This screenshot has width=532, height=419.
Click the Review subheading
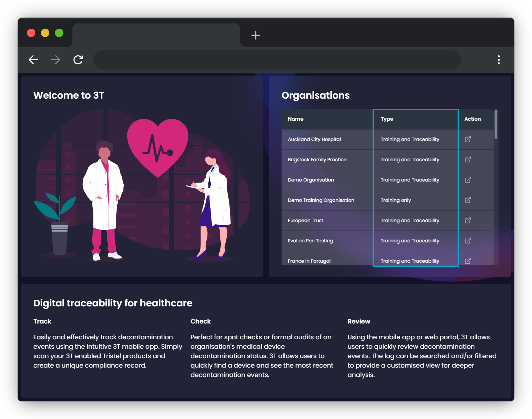pyautogui.click(x=359, y=321)
